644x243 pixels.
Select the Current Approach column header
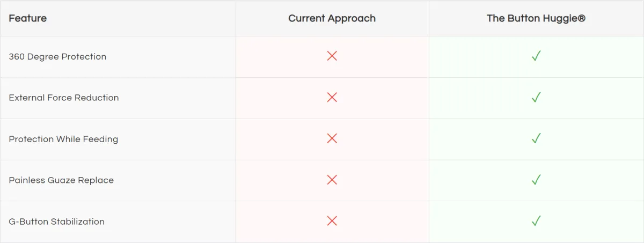332,18
